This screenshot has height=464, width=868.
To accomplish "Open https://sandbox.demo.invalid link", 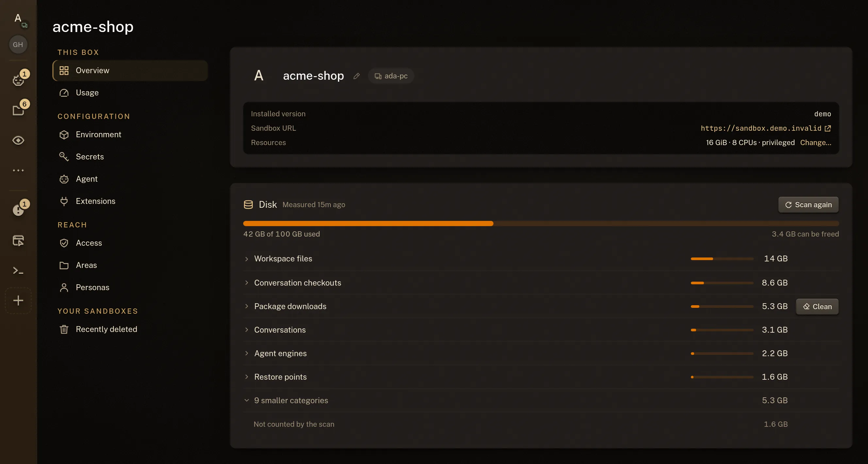I will click(761, 128).
